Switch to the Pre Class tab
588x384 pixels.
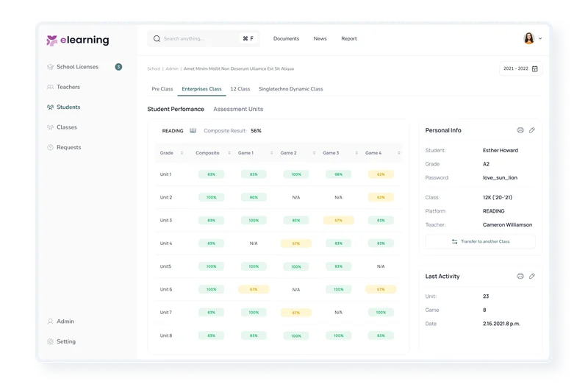click(x=162, y=89)
